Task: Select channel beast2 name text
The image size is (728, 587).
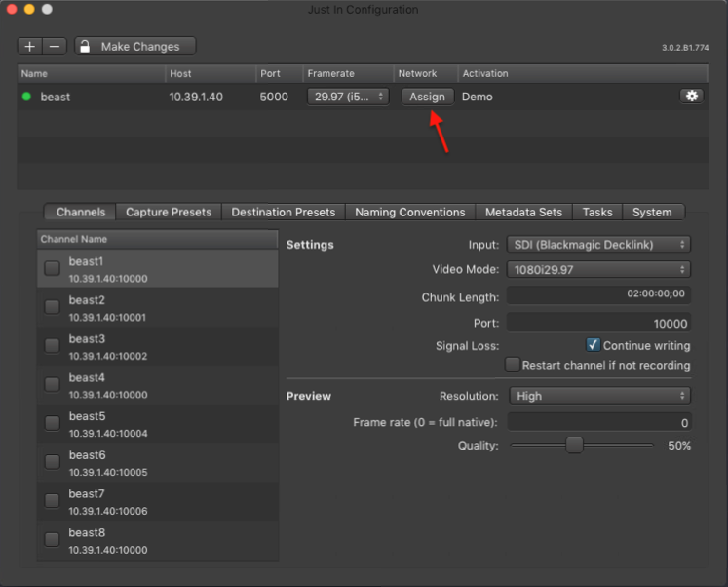Action: (x=87, y=300)
